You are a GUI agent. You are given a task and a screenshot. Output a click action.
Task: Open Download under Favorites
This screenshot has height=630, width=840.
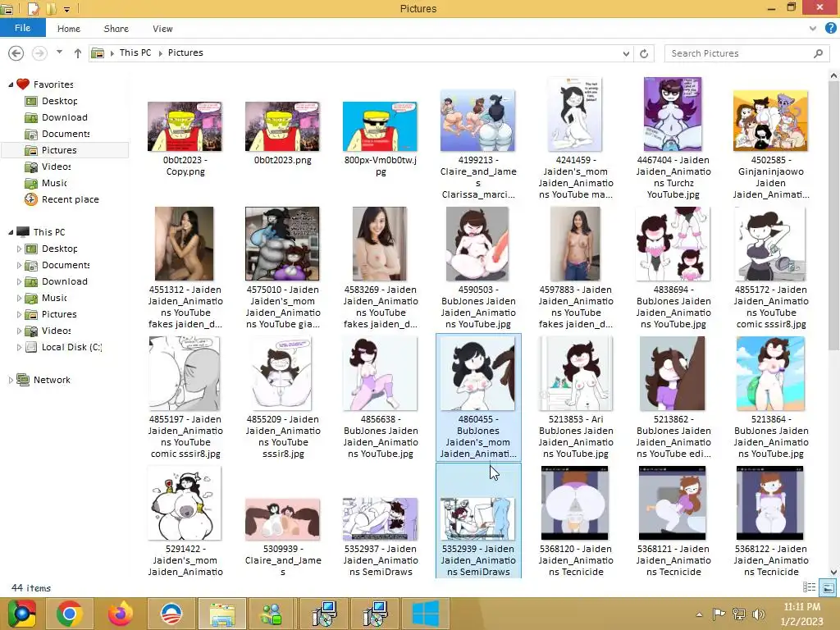tap(64, 117)
